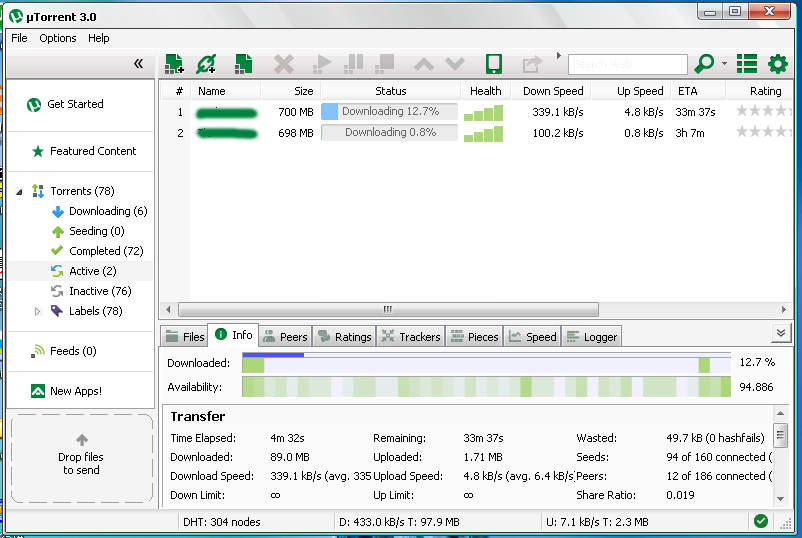Click the Downloading 0.8% progress bar
This screenshot has height=538, width=802.
click(389, 132)
